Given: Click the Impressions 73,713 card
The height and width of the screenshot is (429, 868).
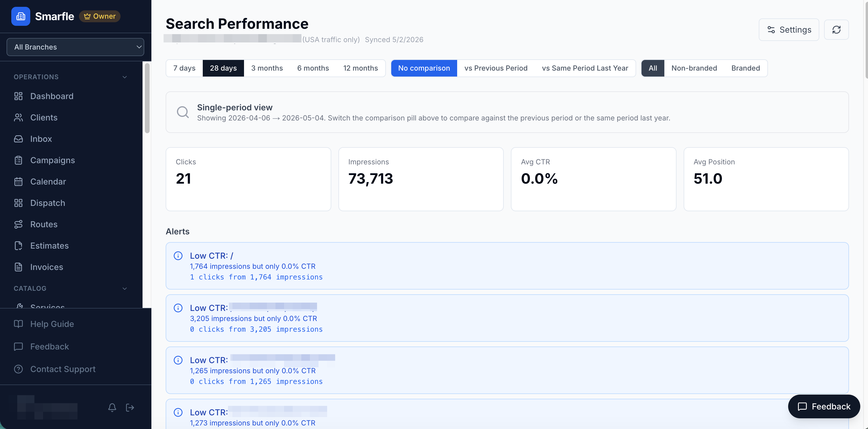Looking at the screenshot, I should click(421, 179).
